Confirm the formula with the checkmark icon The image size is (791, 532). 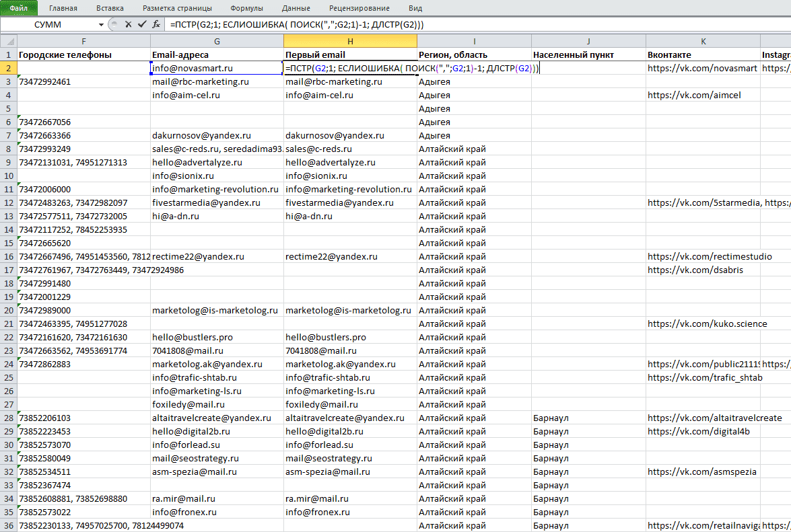142,24
